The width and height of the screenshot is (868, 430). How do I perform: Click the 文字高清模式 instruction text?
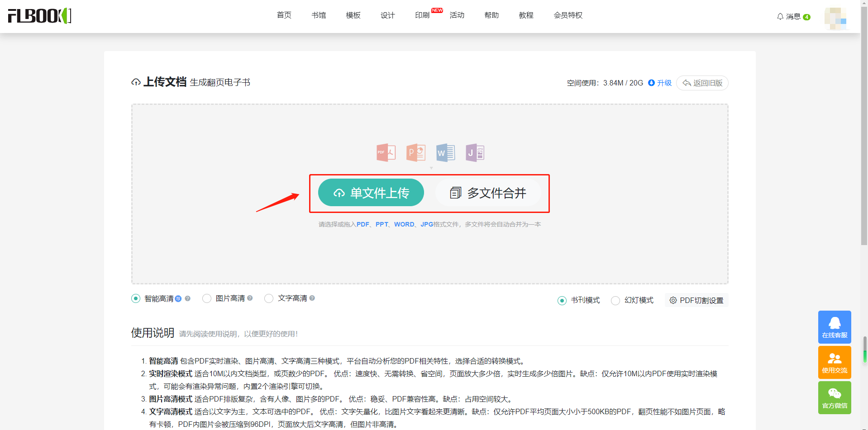(171, 411)
